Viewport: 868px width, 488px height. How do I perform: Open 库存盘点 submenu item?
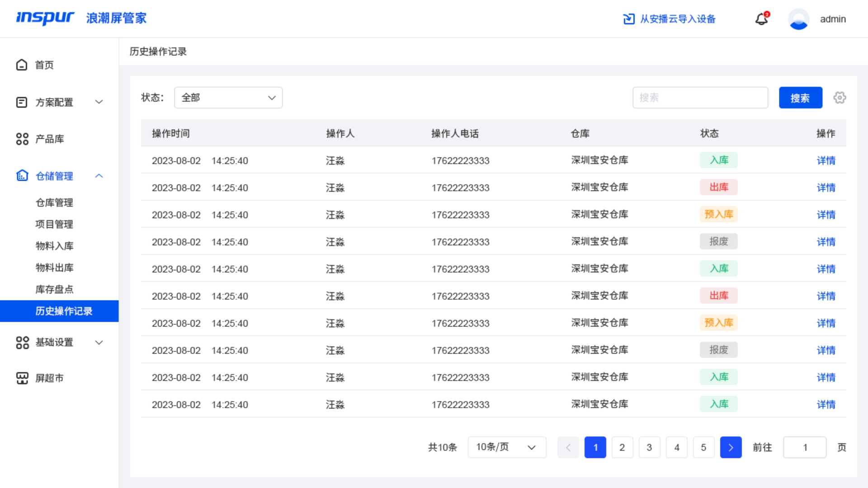54,289
